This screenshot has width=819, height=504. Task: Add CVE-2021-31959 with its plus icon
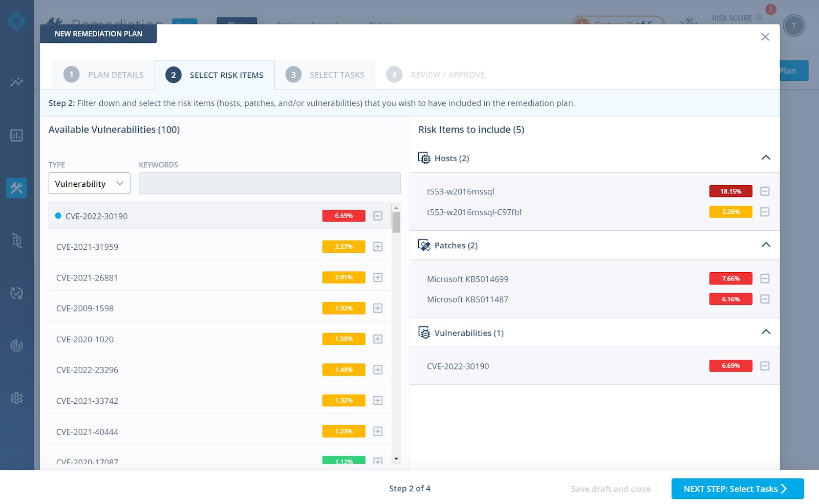pos(378,247)
